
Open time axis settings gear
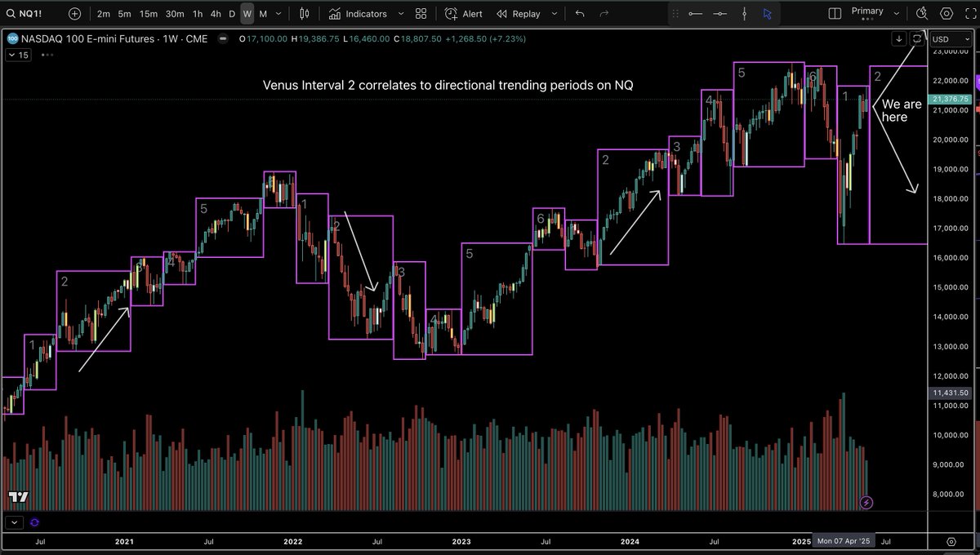951,541
